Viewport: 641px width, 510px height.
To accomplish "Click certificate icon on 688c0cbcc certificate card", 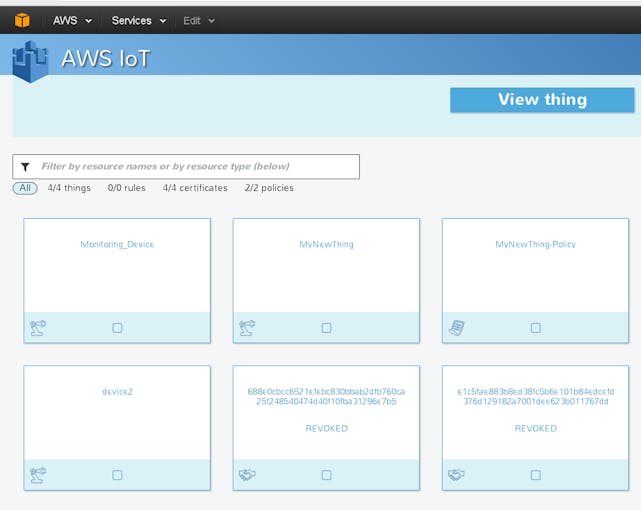I will 247,475.
